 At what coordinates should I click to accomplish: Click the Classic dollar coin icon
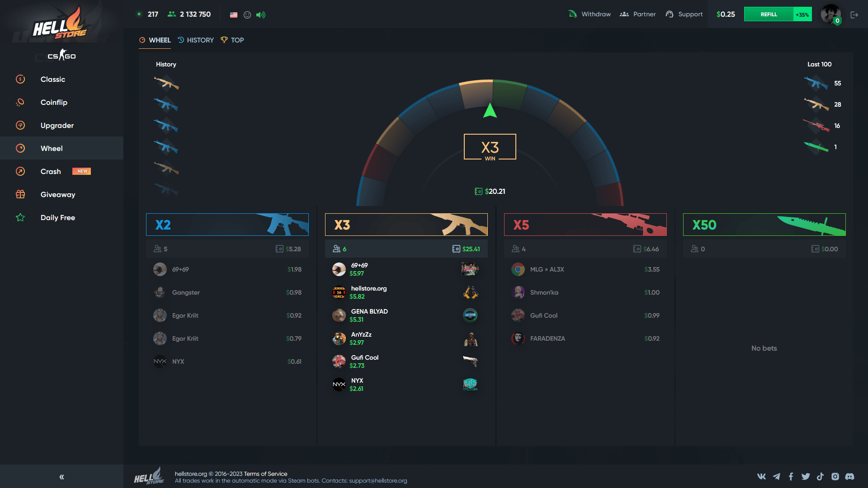point(20,80)
